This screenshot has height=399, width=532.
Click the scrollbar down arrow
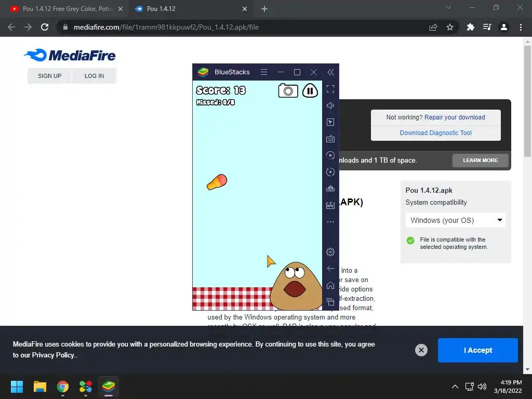click(x=527, y=369)
